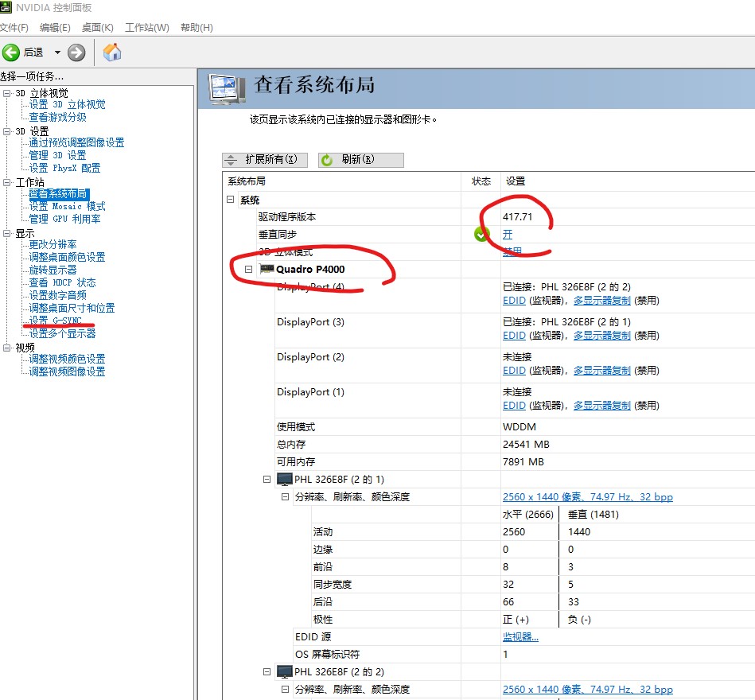Collapse the 工作站 tree node
Screen dimensions: 755x700
(x=6, y=182)
